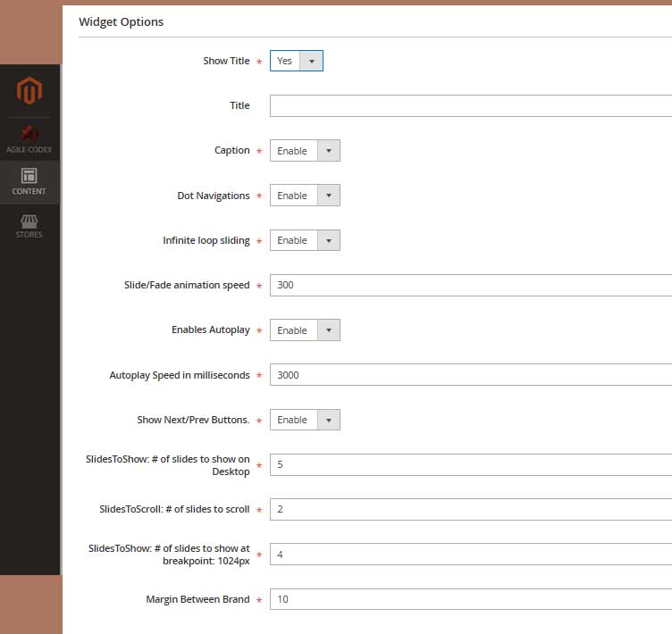Click the Enables Autoplay label
Screen dimensions: 672x634
click(210, 330)
